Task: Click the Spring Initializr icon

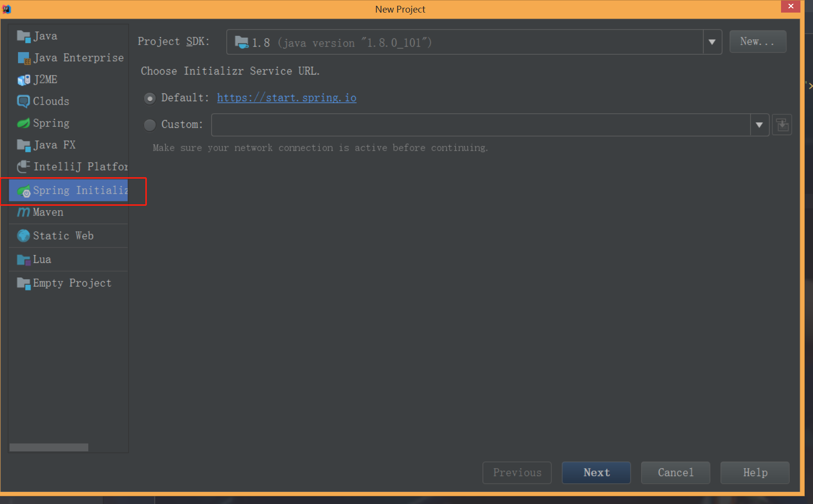Action: point(24,191)
